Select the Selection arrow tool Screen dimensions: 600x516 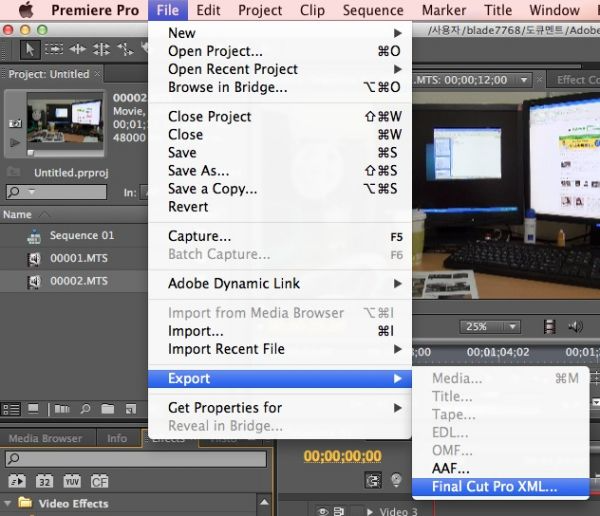30,50
